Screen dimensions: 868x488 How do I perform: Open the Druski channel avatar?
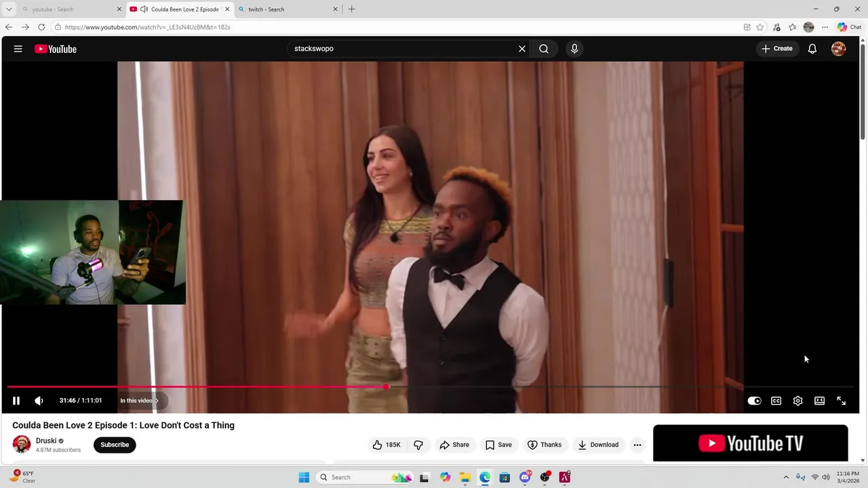click(x=22, y=445)
